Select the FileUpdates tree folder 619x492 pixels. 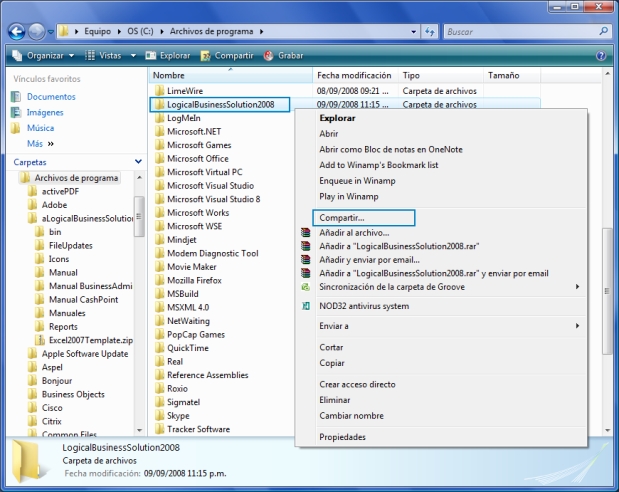tap(70, 246)
